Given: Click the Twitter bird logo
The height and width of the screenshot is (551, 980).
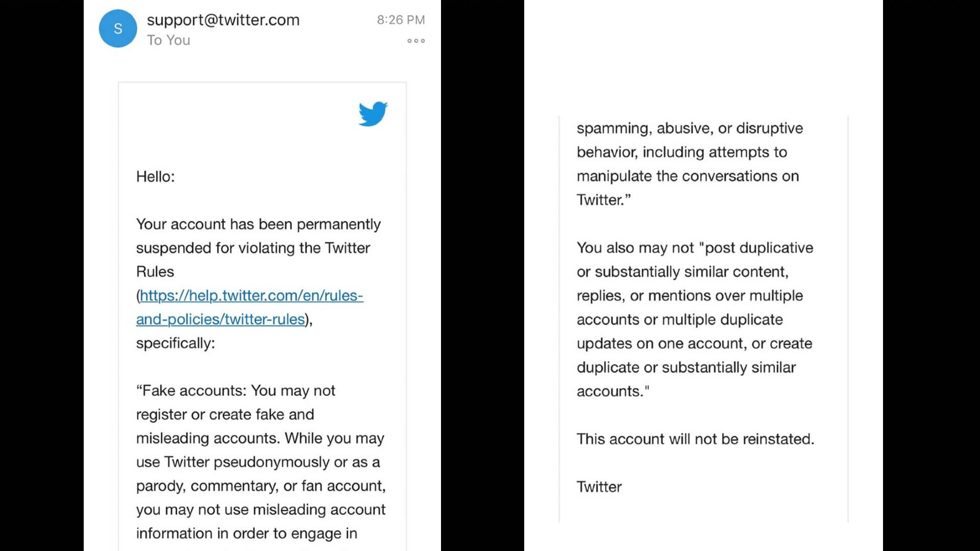Looking at the screenshot, I should click(x=373, y=113).
